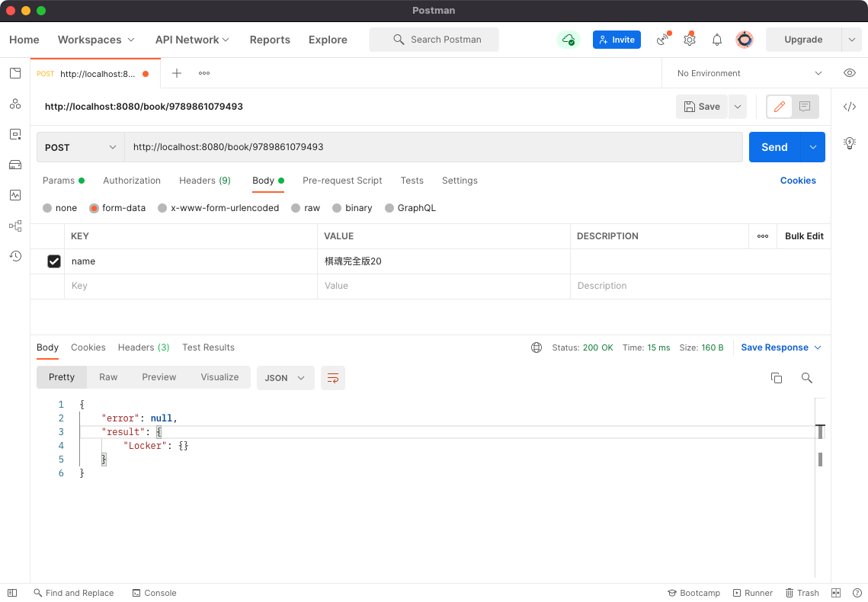This screenshot has width=868, height=602.
Task: Open Environments icon in left sidebar
Action: click(x=15, y=134)
